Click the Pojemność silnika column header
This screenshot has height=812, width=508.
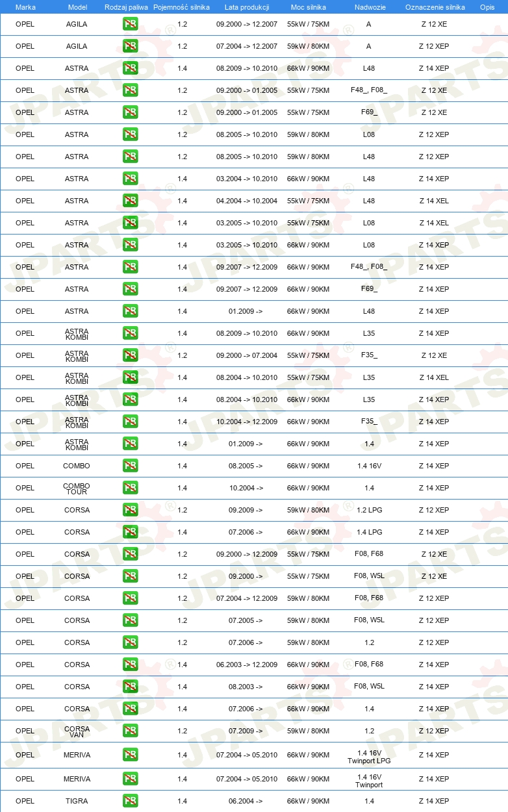click(181, 7)
